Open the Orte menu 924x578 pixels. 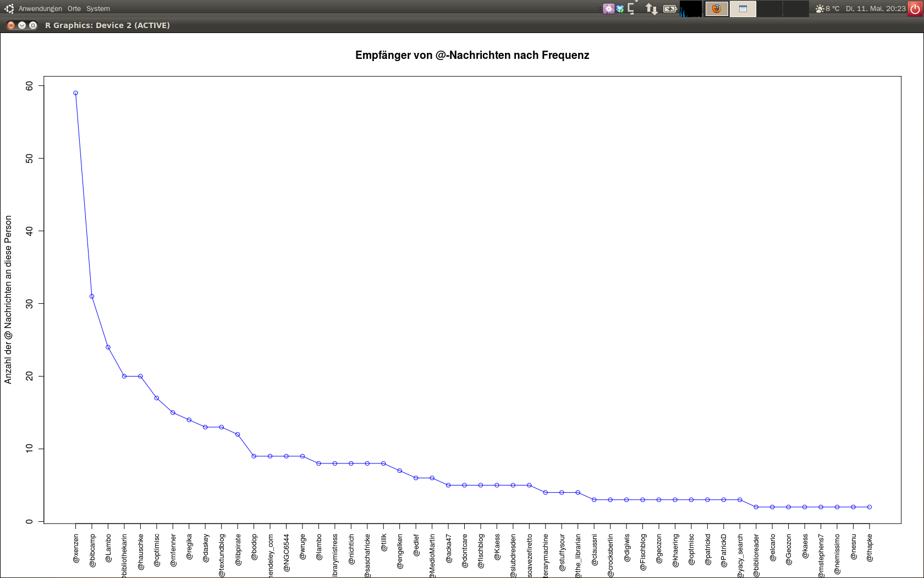click(74, 9)
